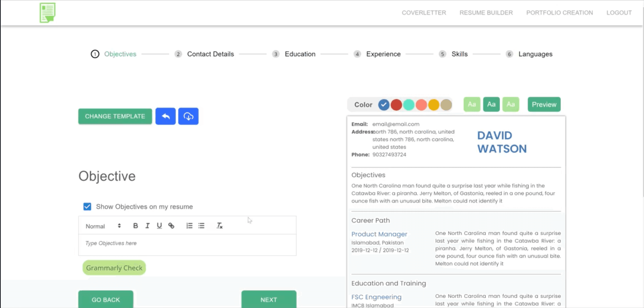Select the Objectives step
Screen dimensions: 644x308
[x=113, y=54]
